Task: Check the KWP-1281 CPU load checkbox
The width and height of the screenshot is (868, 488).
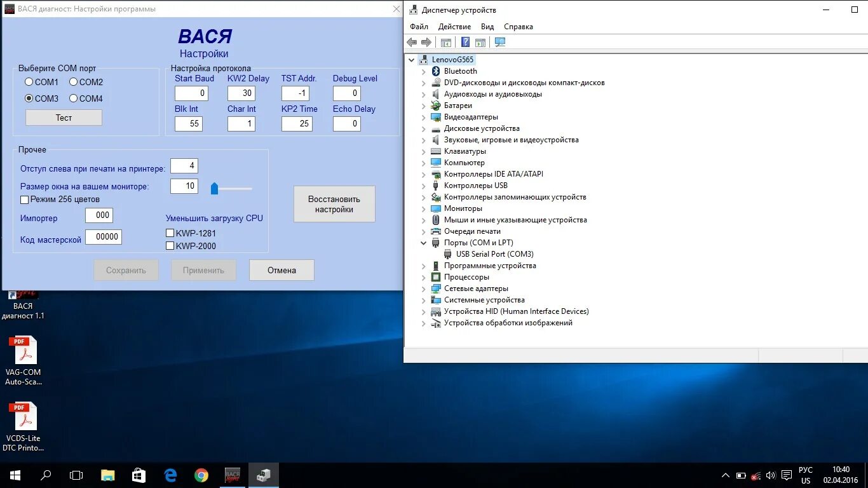Action: tap(170, 233)
